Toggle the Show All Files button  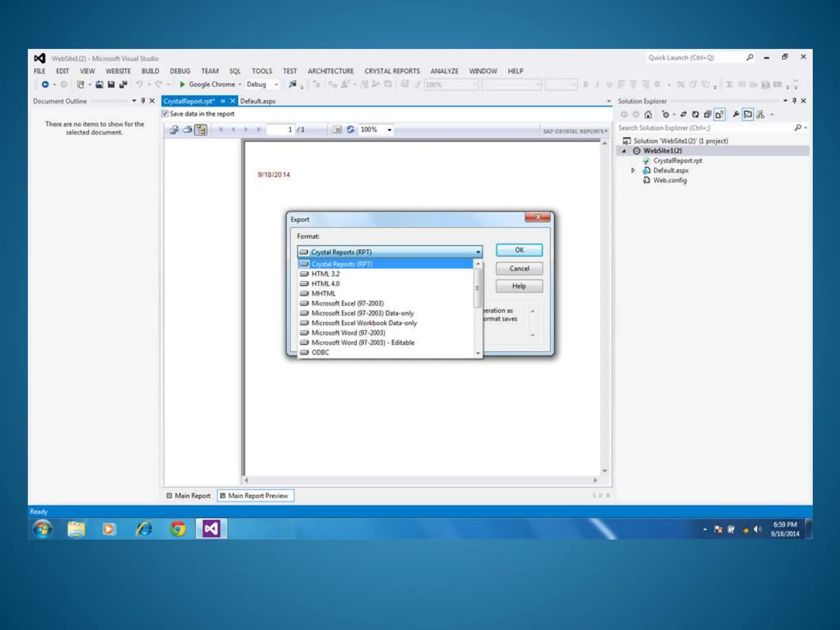719,114
